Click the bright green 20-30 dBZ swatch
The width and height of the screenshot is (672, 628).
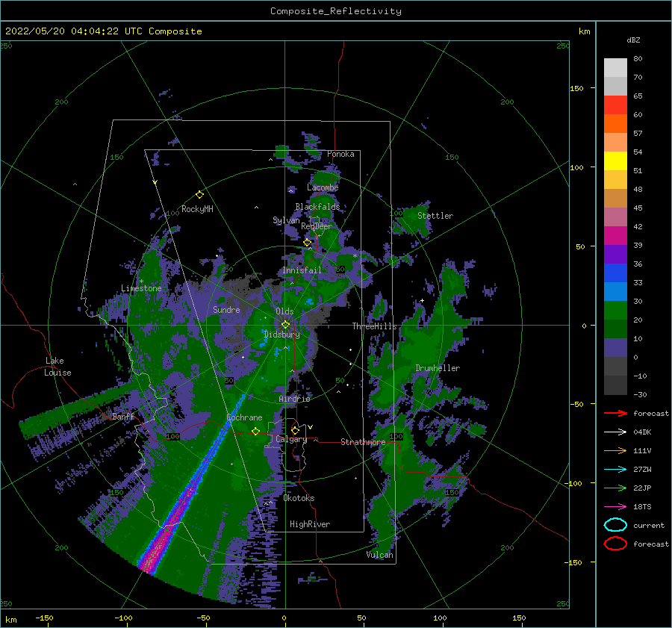point(615,311)
